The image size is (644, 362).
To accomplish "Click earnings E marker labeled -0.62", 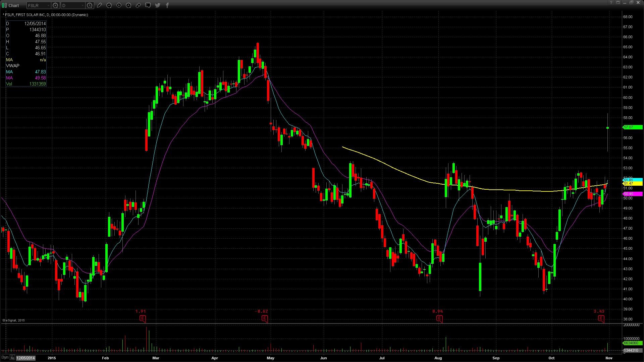I will [265, 318].
